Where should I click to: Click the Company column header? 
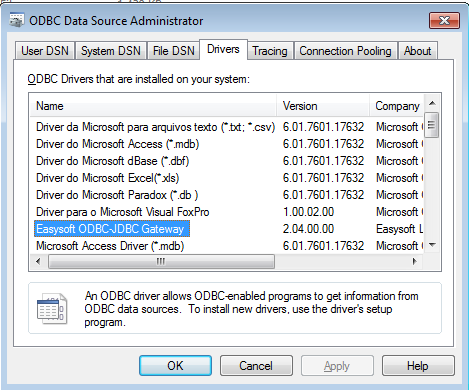(x=397, y=106)
